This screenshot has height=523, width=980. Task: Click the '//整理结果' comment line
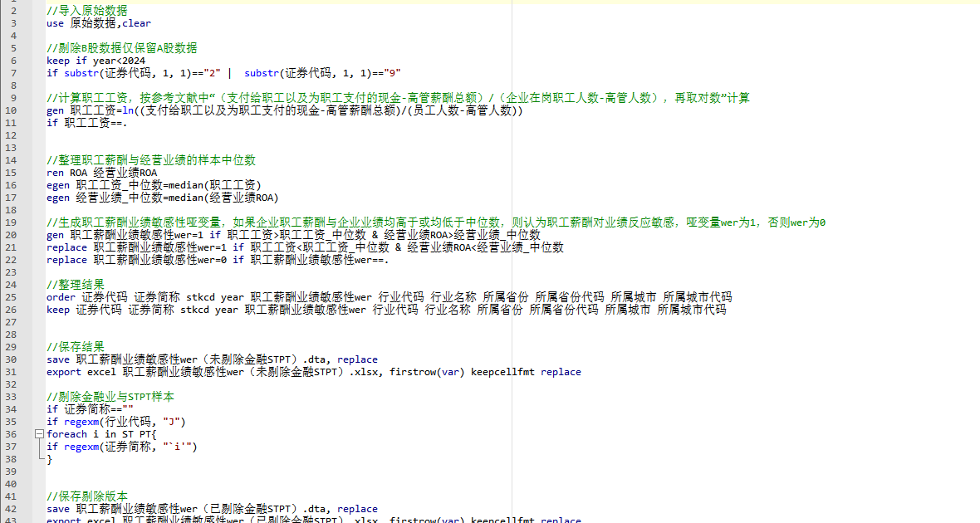pyautogui.click(x=76, y=285)
